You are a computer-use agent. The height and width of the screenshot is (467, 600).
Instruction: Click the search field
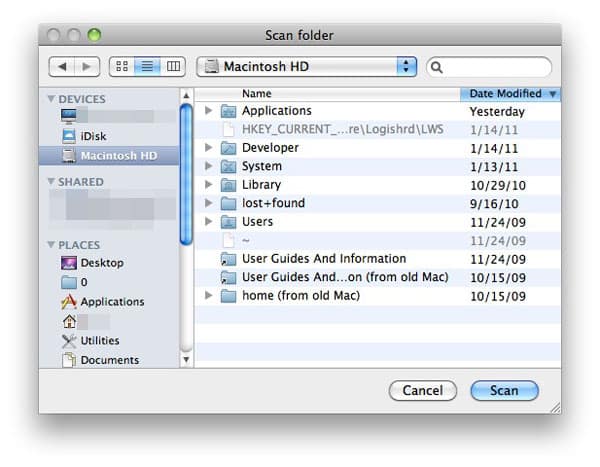tap(489, 67)
